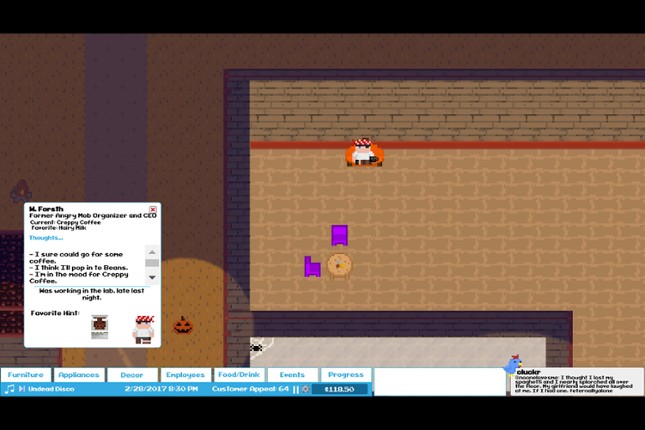Image resolution: width=645 pixels, height=430 pixels.
Task: Go to the Food/Drink tab
Action: pos(239,375)
